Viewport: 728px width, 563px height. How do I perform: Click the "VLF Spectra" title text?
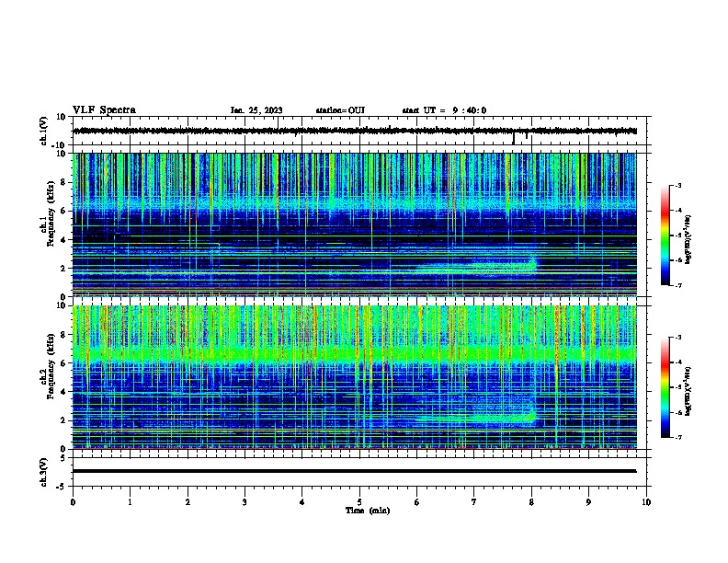105,110
